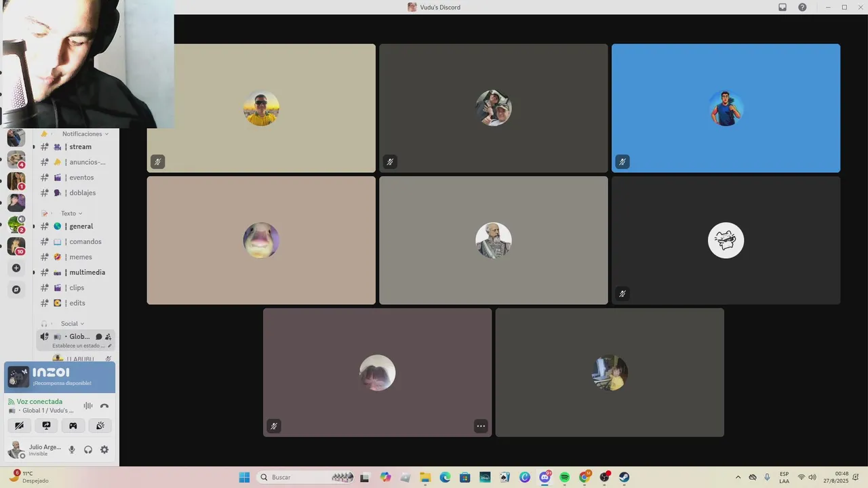This screenshot has width=868, height=488.
Task: Open Steam from the taskbar
Action: point(624,477)
